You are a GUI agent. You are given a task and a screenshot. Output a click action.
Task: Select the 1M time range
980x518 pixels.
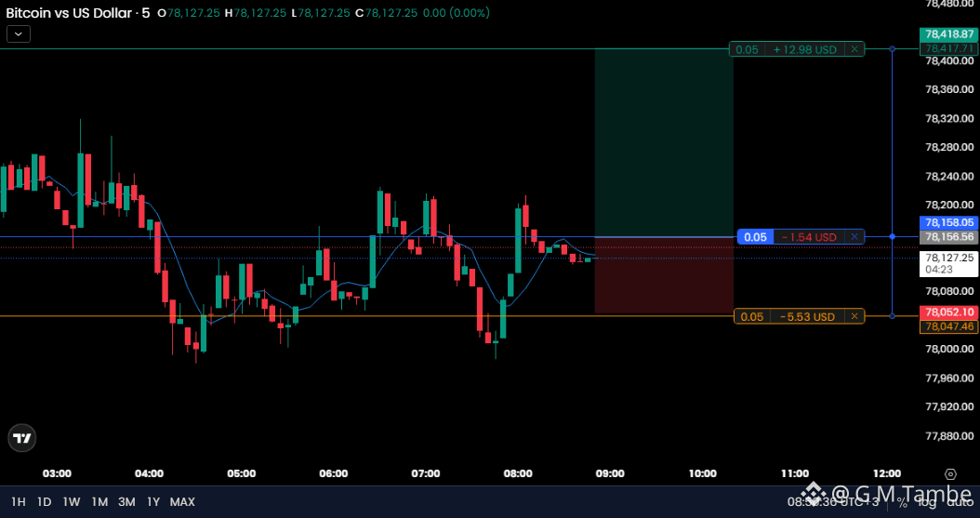point(99,502)
